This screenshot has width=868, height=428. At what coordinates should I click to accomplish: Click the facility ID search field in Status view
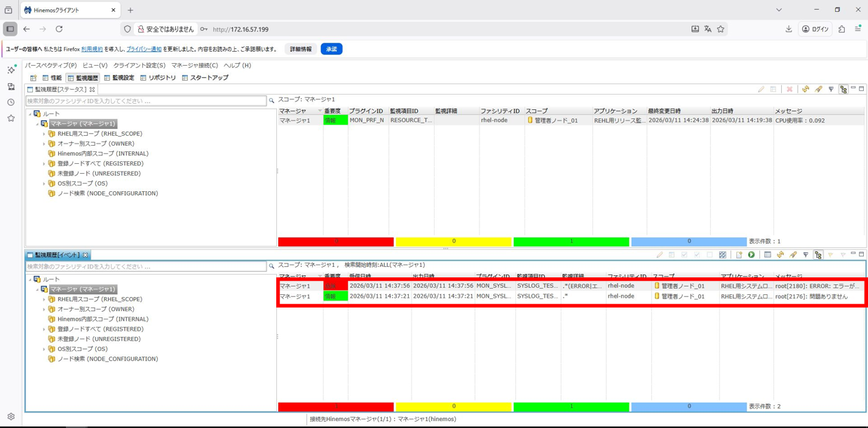tap(146, 101)
